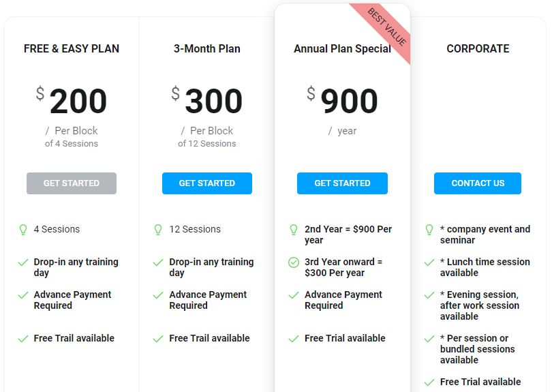552x392 pixels.
Task: Click the lightbulb icon beside 4 Sessions
Action: tap(23, 230)
